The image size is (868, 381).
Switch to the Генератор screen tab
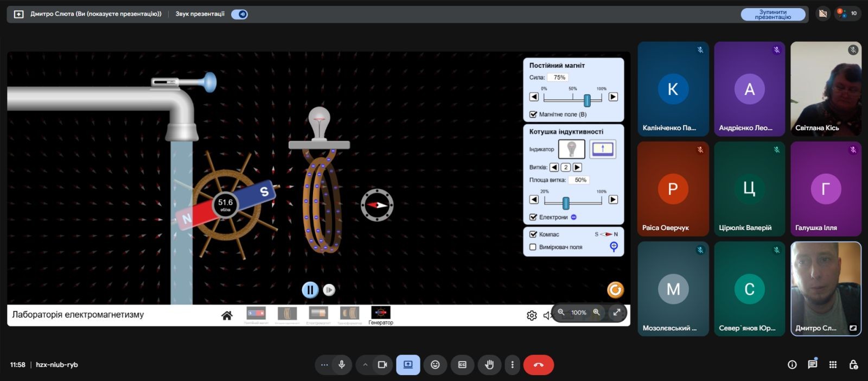pyautogui.click(x=380, y=315)
